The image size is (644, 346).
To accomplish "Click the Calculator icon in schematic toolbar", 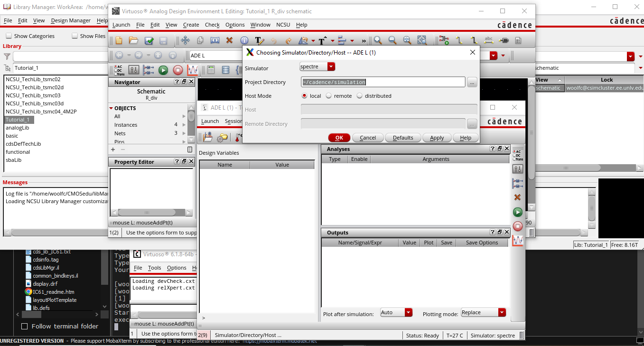I will pos(211,70).
